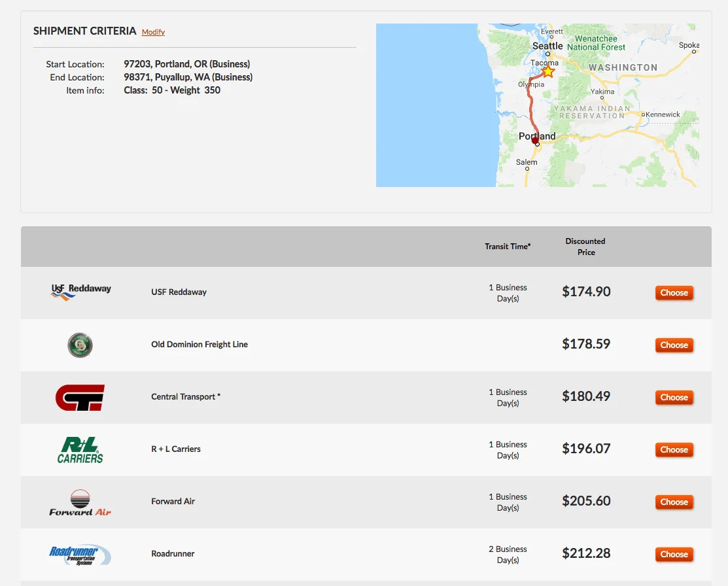Click the Old Dominion Freight Line logo
Viewport: 728px width, 586px height.
(80, 345)
